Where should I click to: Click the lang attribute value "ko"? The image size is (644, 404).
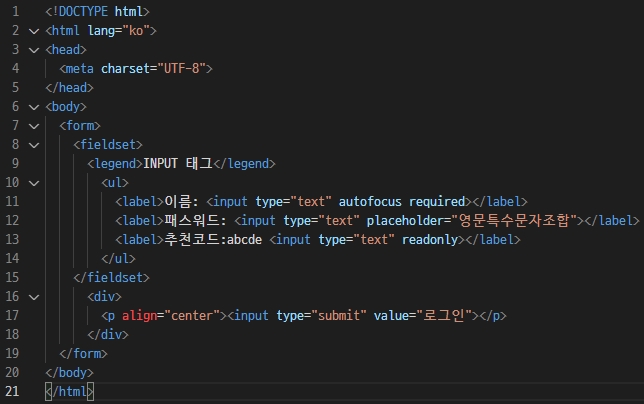(x=136, y=31)
